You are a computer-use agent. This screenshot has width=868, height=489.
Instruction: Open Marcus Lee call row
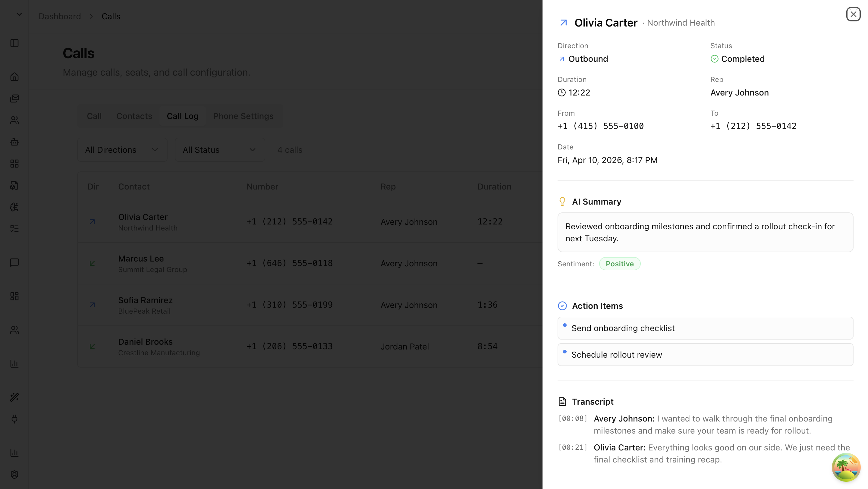point(310,263)
